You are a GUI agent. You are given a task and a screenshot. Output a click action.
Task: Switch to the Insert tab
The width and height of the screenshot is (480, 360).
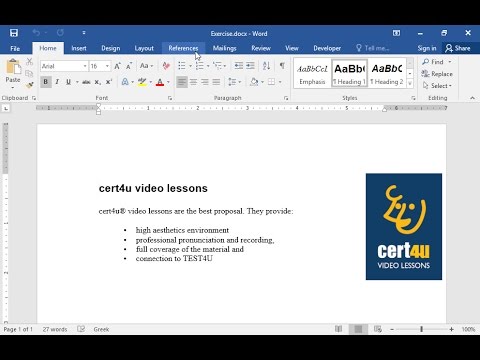point(79,48)
